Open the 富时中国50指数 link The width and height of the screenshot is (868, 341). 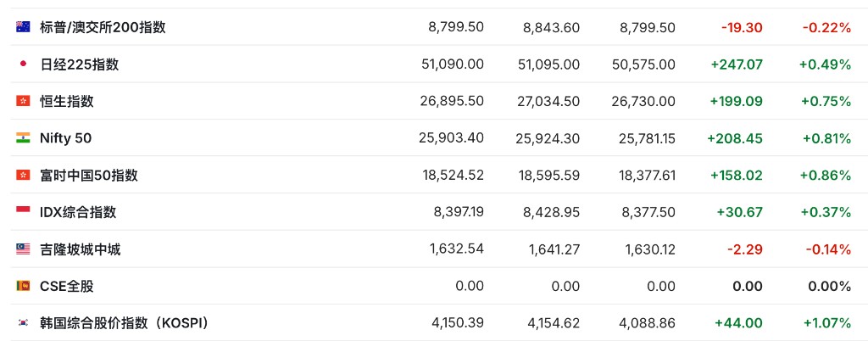pyautogui.click(x=89, y=176)
